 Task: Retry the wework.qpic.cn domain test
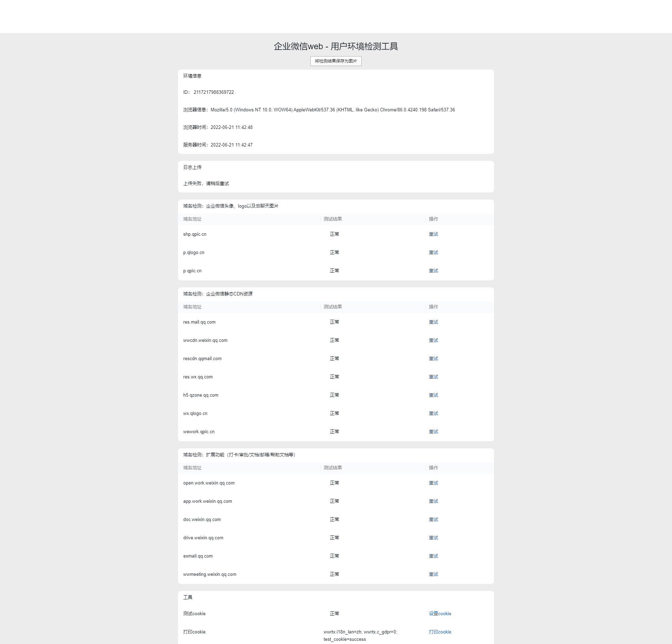pyautogui.click(x=433, y=432)
